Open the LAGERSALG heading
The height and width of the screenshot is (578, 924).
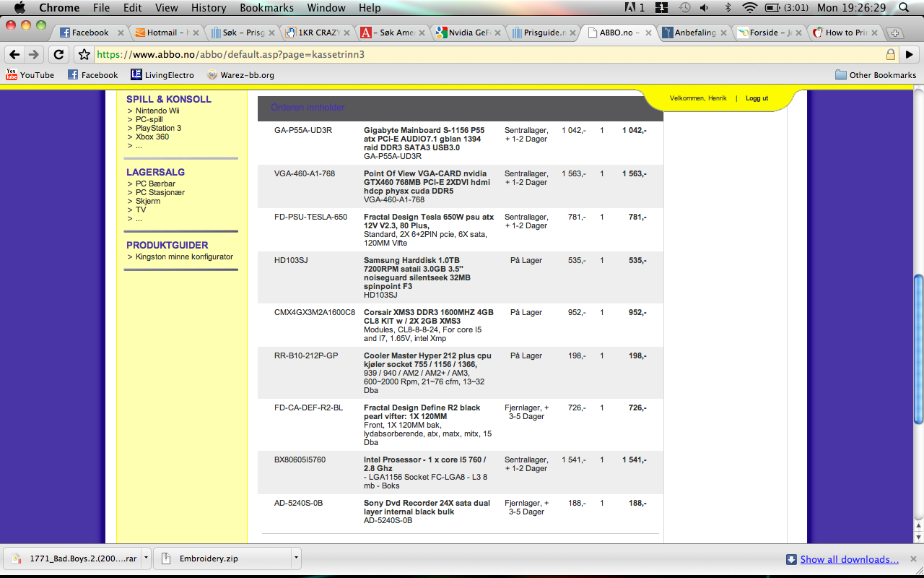155,172
